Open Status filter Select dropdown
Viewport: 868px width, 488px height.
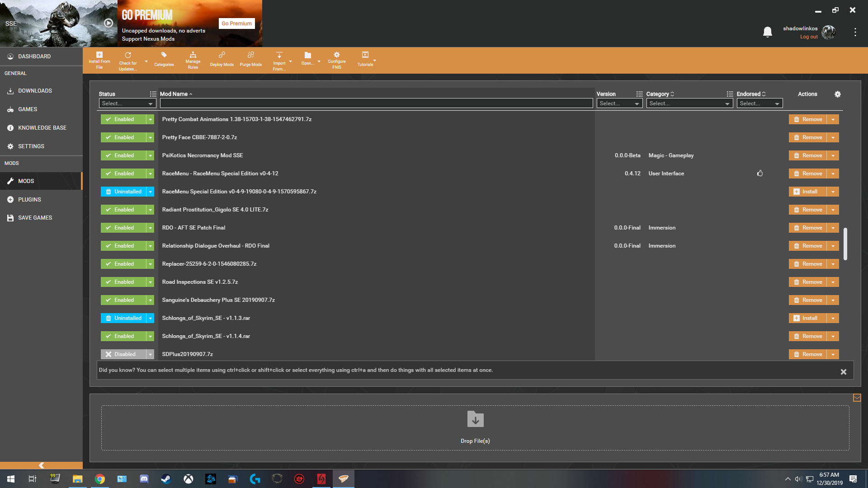(127, 103)
